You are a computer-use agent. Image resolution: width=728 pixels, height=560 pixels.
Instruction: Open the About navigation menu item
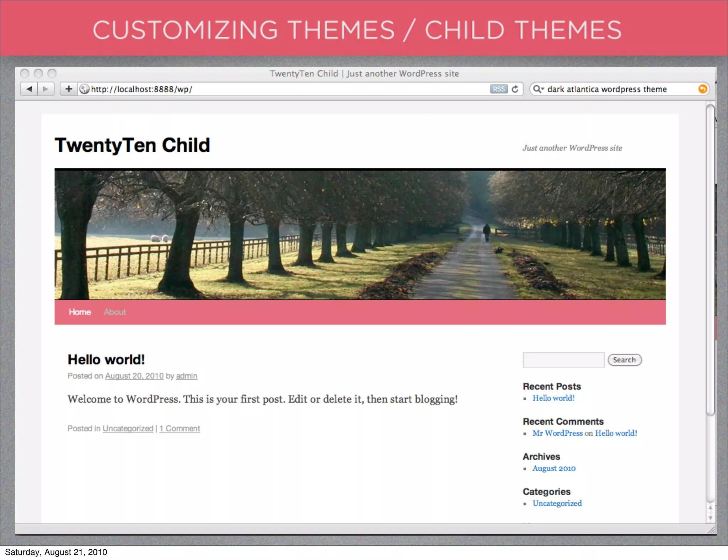[x=115, y=312]
